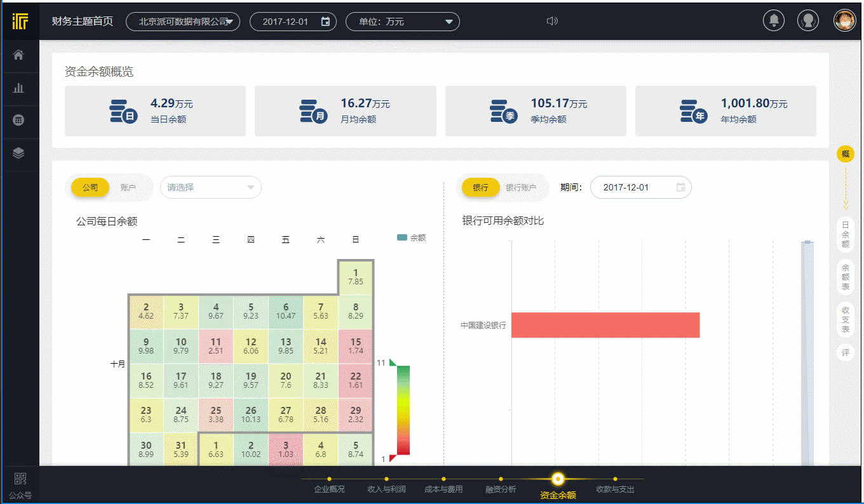864x504 pixels.
Task: Open the calculator icon in the sidebar
Action: click(20, 121)
